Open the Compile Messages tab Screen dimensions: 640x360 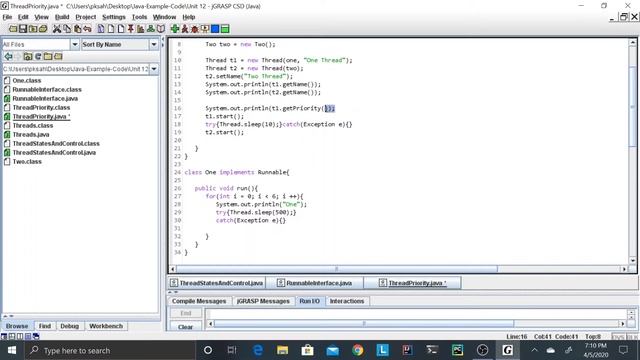click(199, 301)
